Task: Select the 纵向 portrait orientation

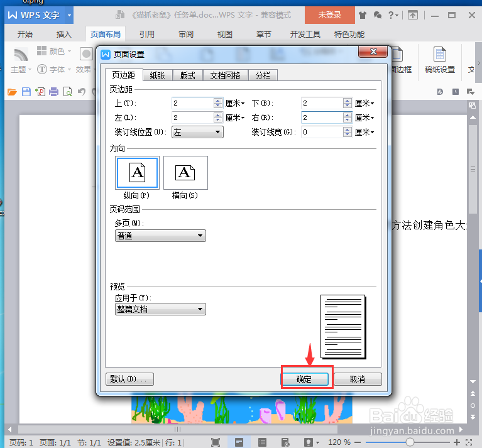Action: 137,173
